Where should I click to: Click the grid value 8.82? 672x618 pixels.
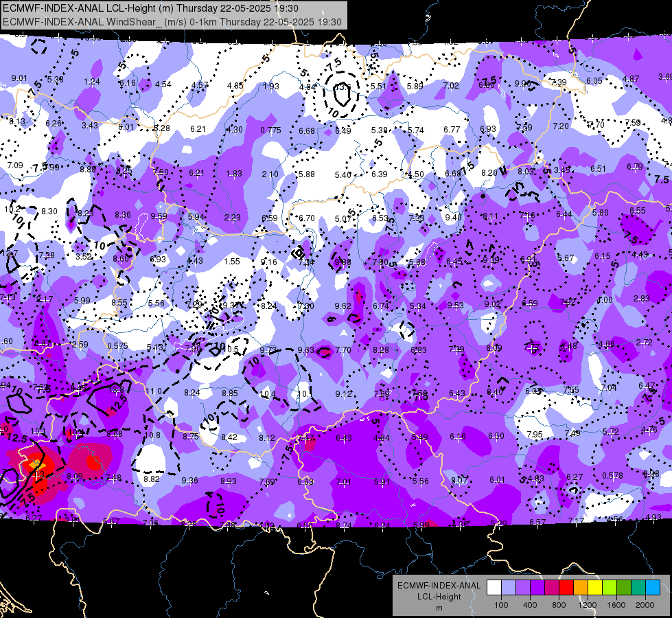[152, 479]
